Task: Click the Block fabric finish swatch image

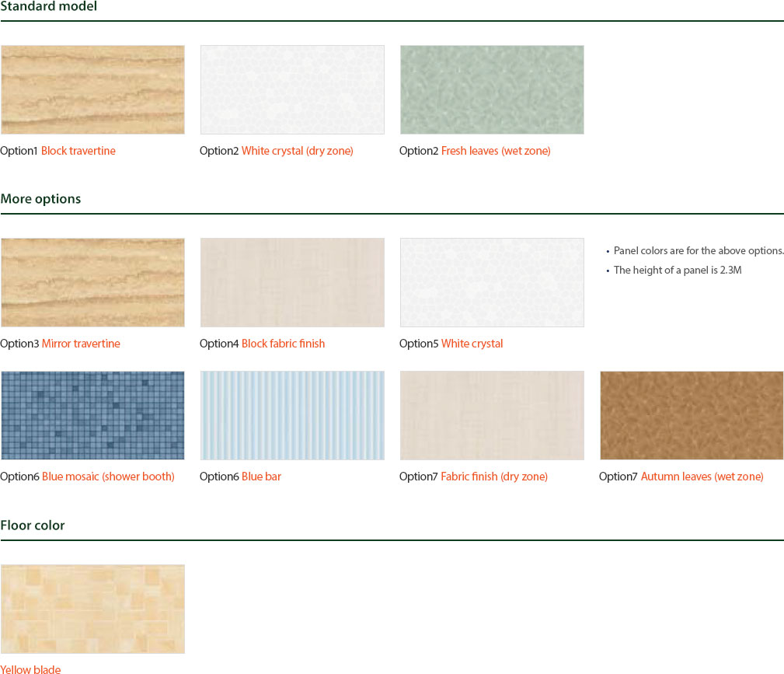Action: 292,282
